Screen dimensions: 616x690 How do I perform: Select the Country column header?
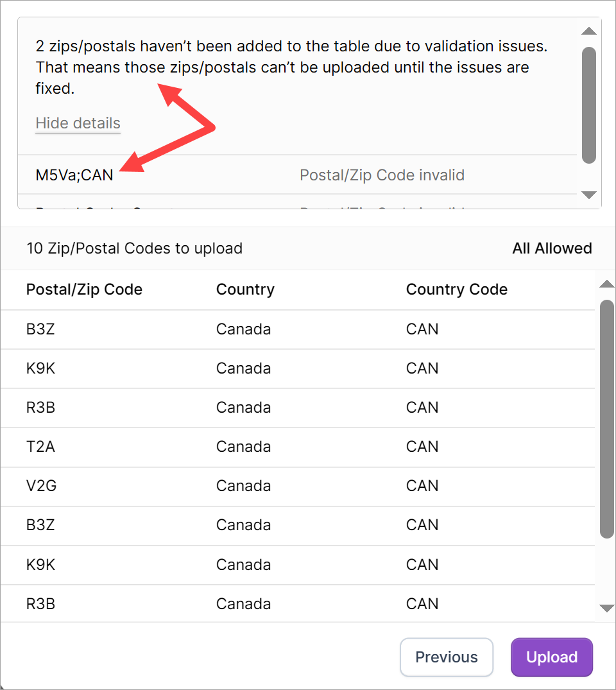pyautogui.click(x=245, y=289)
